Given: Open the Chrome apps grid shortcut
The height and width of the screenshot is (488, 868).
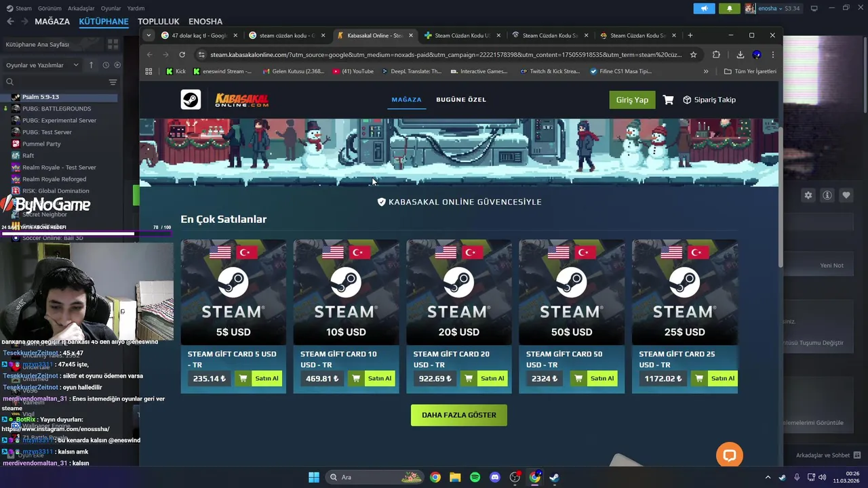Looking at the screenshot, I should [149, 71].
